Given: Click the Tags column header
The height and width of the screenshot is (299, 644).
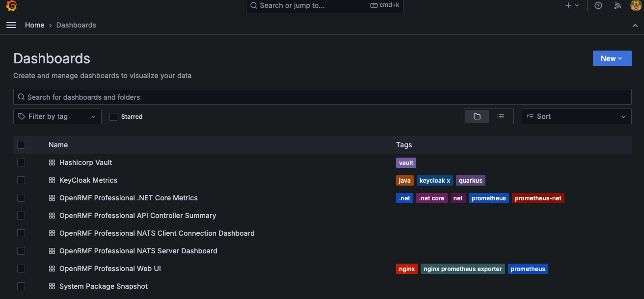Looking at the screenshot, I should point(404,145).
